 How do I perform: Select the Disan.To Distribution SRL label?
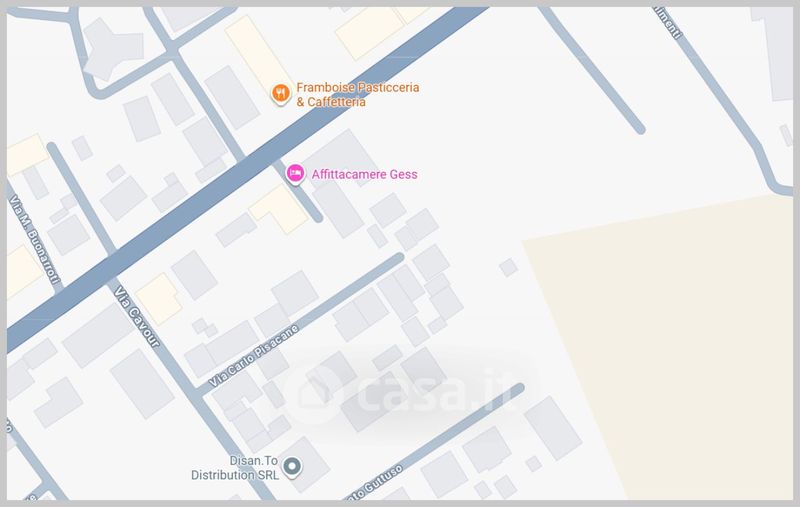point(235,468)
